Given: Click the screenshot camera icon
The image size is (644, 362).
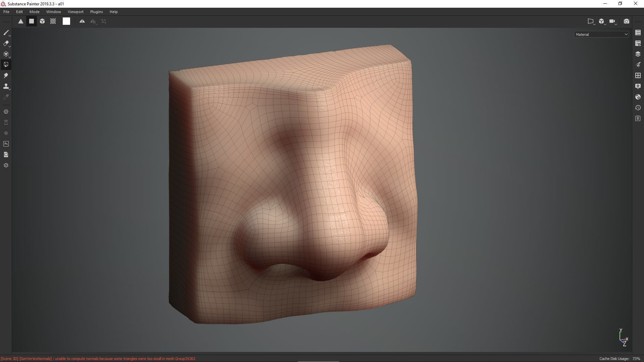Looking at the screenshot, I should pos(626,21).
